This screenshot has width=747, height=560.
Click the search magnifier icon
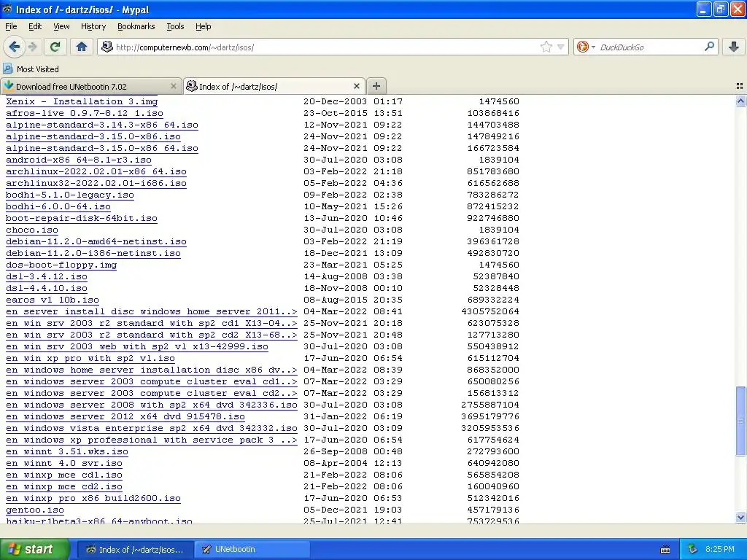(x=709, y=47)
